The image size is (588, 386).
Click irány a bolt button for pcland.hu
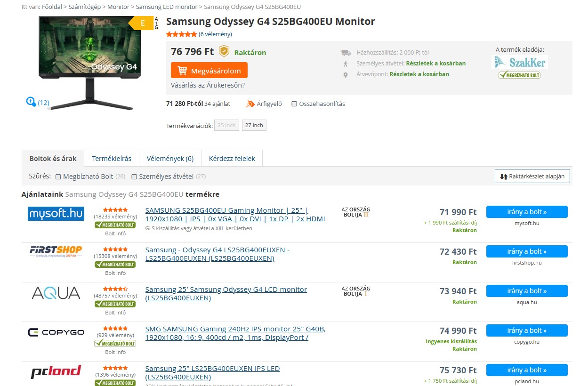(x=527, y=370)
